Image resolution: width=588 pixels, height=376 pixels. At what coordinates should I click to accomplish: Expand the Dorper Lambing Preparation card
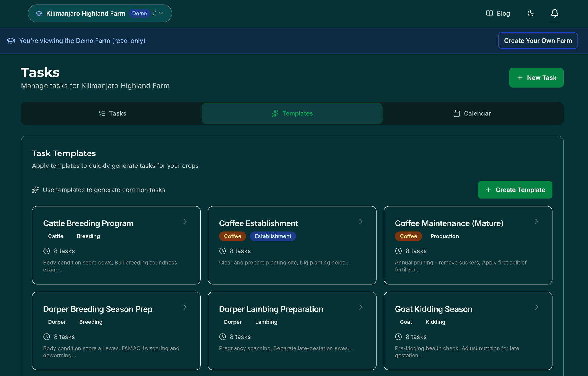click(361, 307)
